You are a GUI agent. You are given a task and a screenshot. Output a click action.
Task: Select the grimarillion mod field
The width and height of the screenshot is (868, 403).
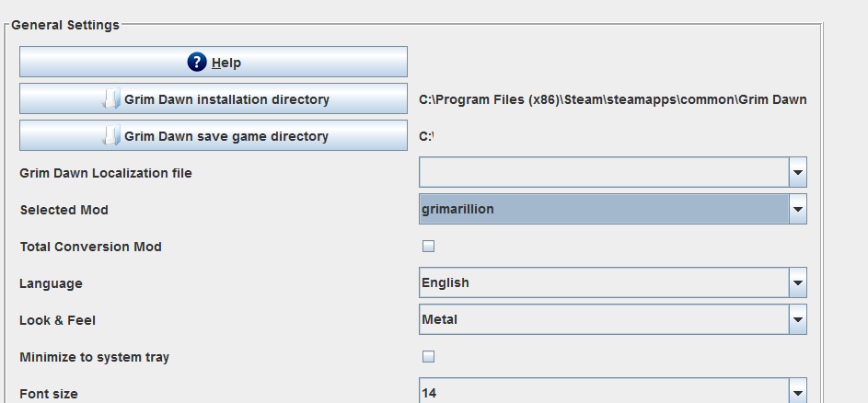pyautogui.click(x=604, y=209)
